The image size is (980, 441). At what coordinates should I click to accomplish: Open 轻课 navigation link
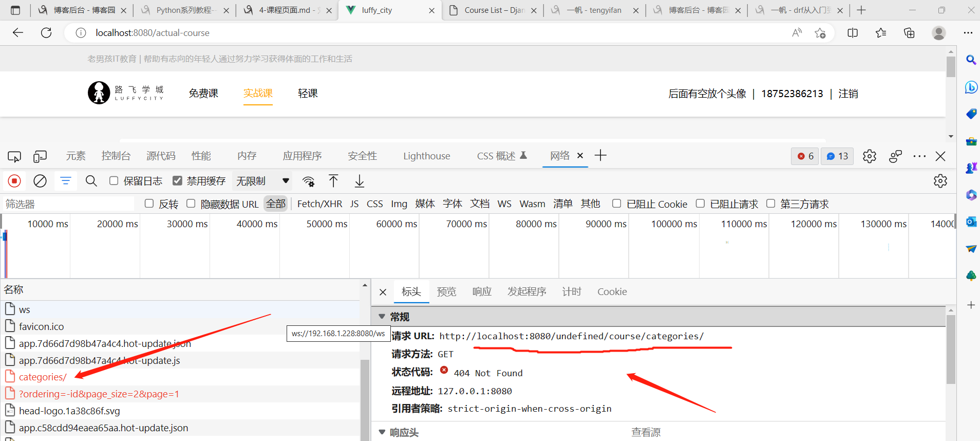pos(308,93)
